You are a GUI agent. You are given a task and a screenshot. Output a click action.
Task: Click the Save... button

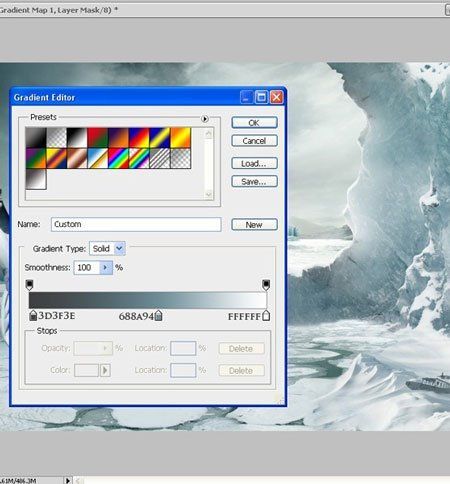254,181
